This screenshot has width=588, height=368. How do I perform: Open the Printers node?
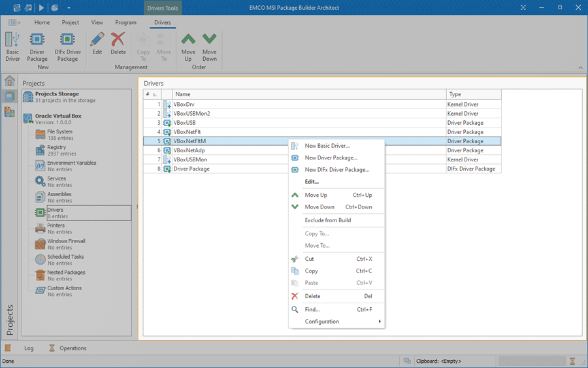tap(54, 229)
